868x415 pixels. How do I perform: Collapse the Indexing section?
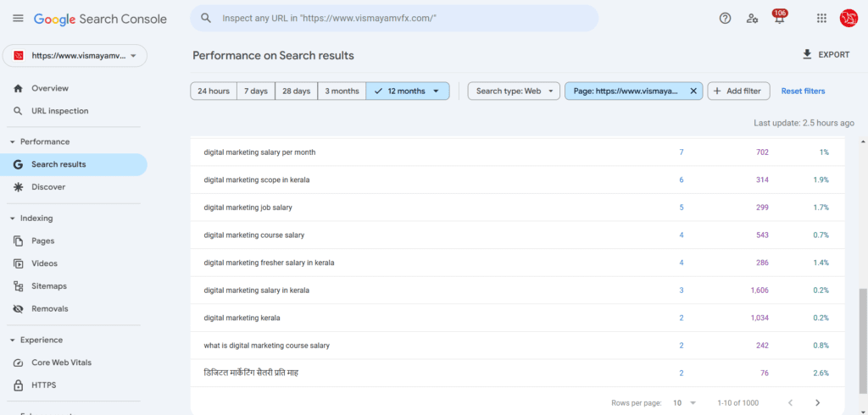tap(12, 218)
